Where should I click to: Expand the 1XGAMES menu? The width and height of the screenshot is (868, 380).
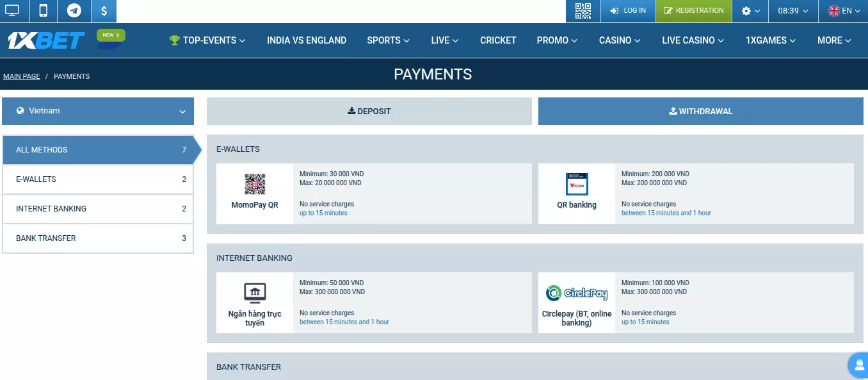pyautogui.click(x=771, y=40)
